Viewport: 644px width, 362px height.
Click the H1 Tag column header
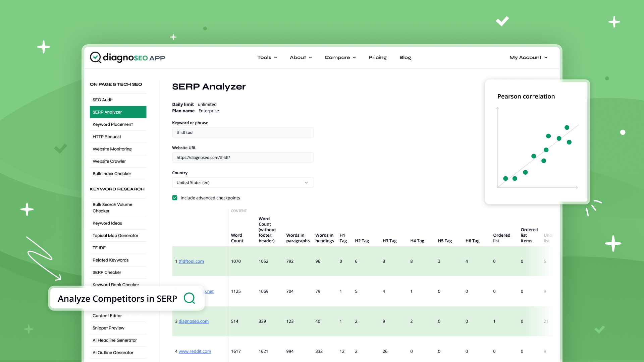pyautogui.click(x=343, y=238)
